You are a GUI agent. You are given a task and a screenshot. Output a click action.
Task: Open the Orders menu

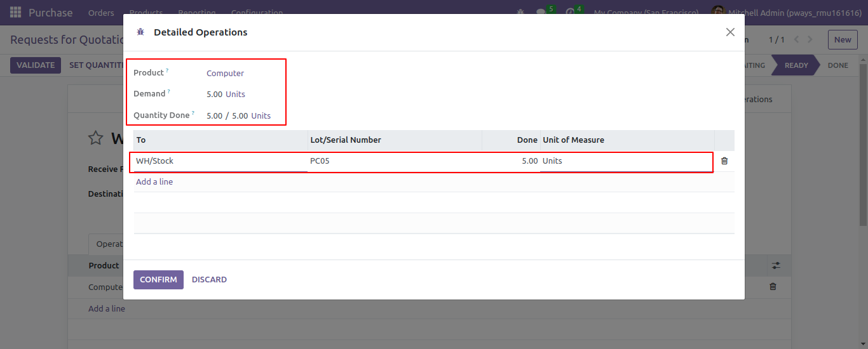coord(101,12)
